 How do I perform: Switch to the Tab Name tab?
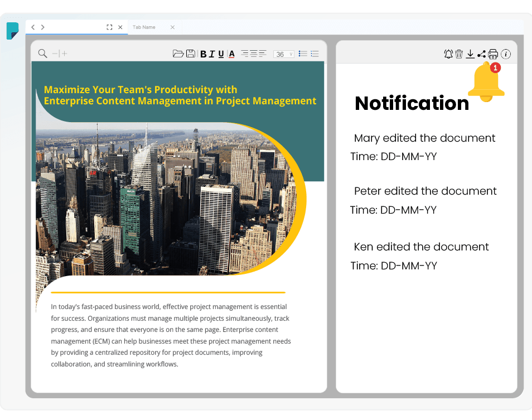click(144, 27)
